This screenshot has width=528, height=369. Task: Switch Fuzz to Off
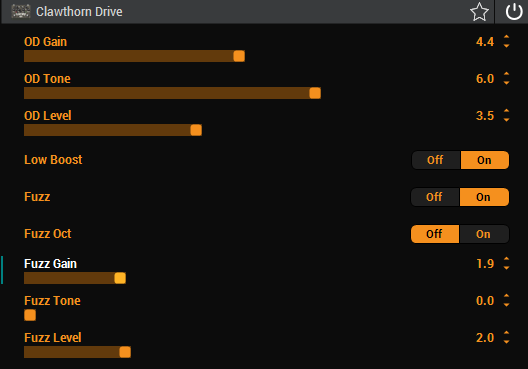click(435, 197)
